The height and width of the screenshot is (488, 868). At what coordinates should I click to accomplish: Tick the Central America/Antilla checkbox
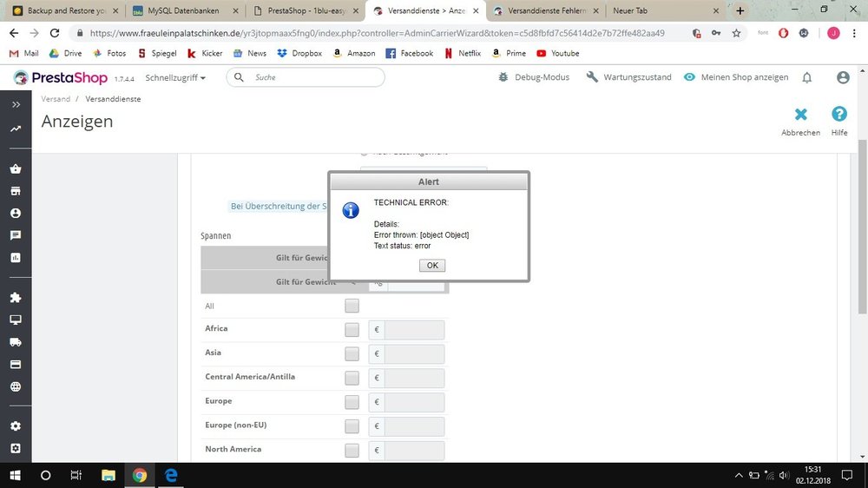point(352,378)
